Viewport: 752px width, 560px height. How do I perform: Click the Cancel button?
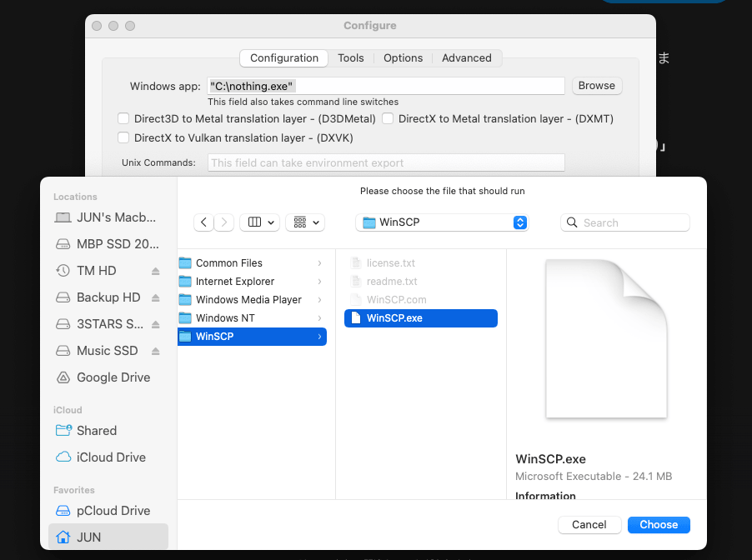(x=589, y=524)
